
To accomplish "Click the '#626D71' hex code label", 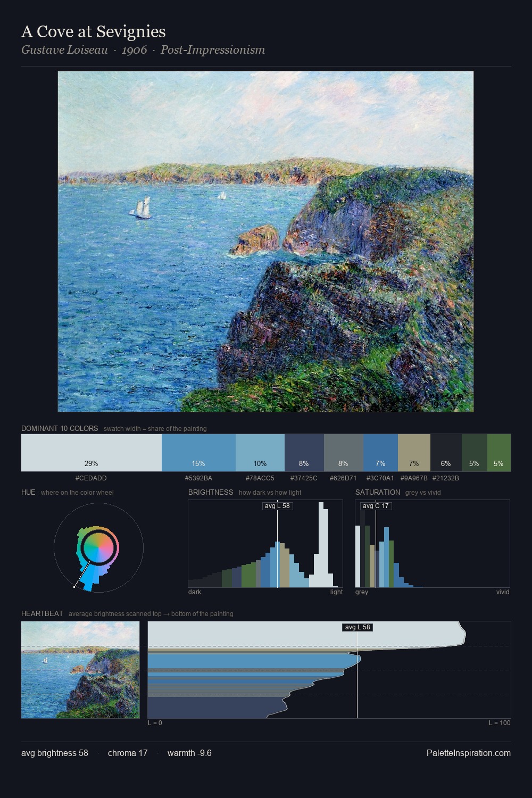I will 343,478.
